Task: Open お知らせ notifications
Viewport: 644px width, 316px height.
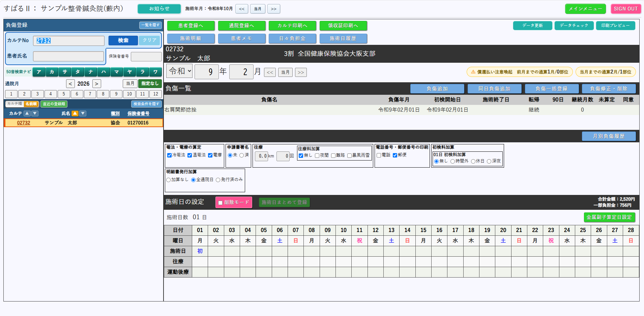Action: tap(159, 9)
